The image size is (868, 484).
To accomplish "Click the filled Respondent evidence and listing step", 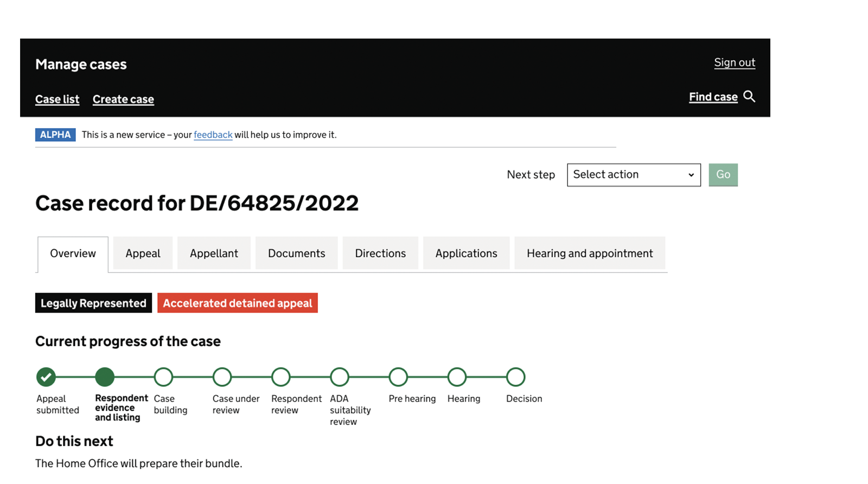I will pyautogui.click(x=105, y=377).
